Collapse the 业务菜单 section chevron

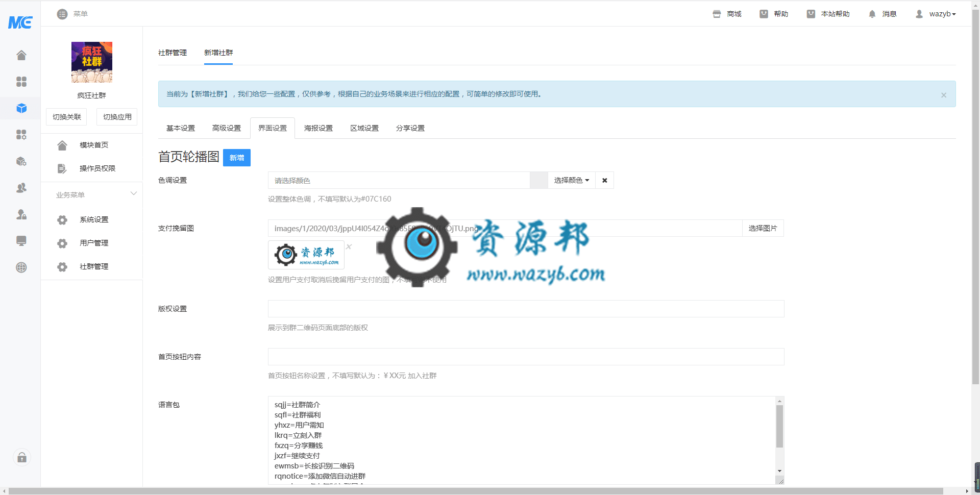coord(134,194)
